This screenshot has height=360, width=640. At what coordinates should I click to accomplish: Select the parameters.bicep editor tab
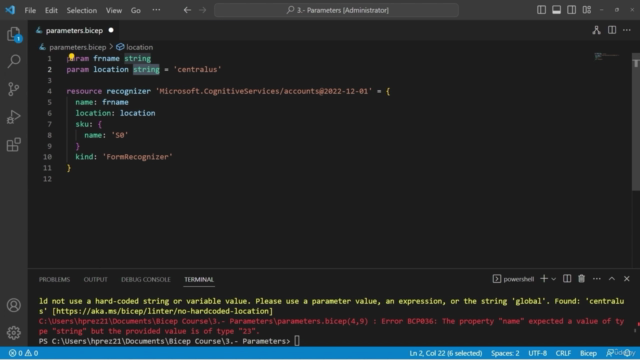pyautogui.click(x=74, y=30)
